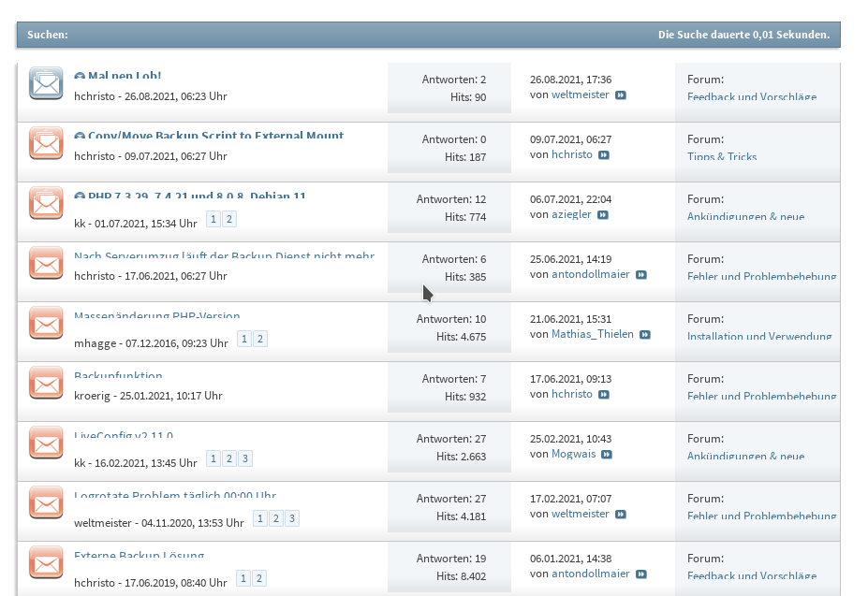The image size is (868, 596).
Task: Open page 1 of Massenänderung PHP-Version thread
Action: point(244,339)
